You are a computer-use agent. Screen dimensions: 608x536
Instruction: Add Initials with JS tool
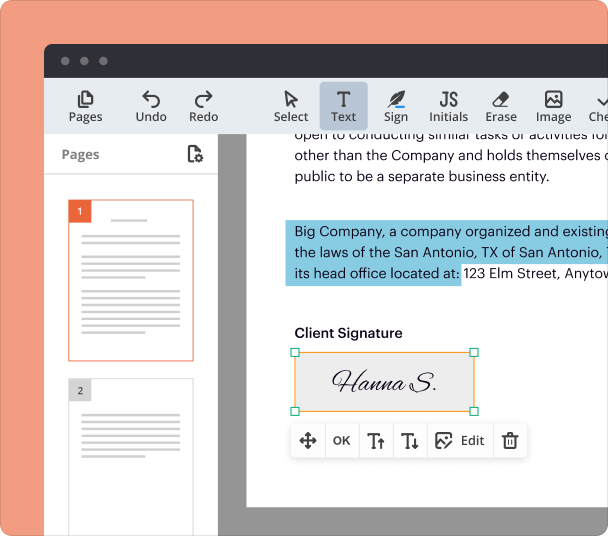pyautogui.click(x=448, y=106)
